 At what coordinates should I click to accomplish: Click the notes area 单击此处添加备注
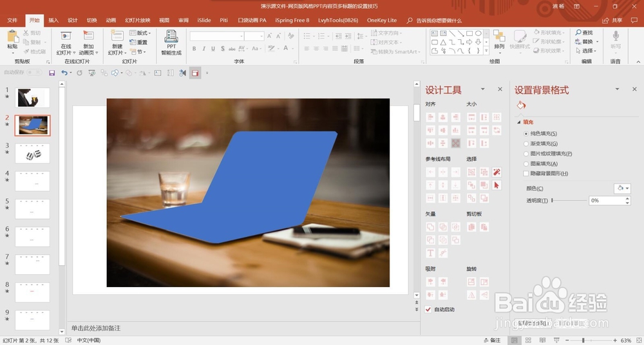(x=96, y=328)
